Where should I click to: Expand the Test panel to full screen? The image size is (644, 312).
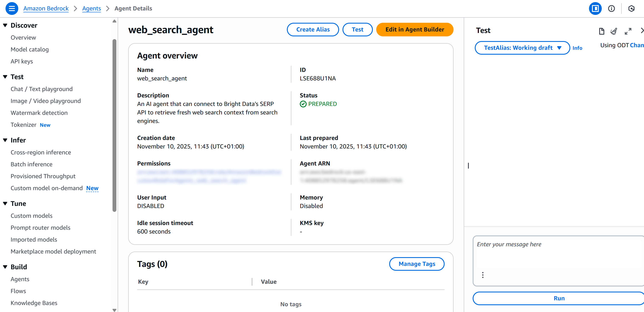628,31
